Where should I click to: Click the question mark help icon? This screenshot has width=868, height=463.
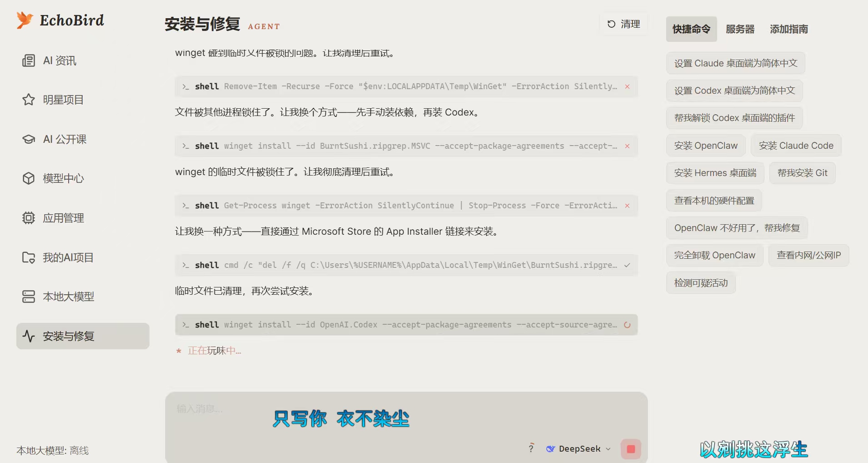pyautogui.click(x=531, y=448)
